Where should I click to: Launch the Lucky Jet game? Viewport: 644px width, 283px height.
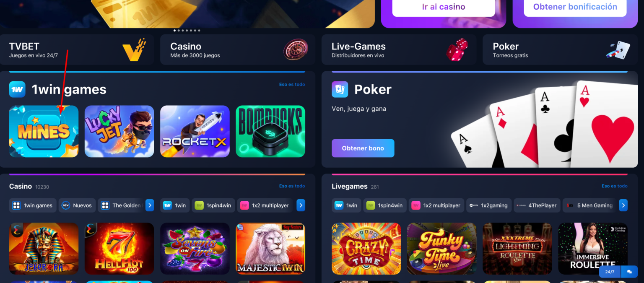click(x=119, y=131)
